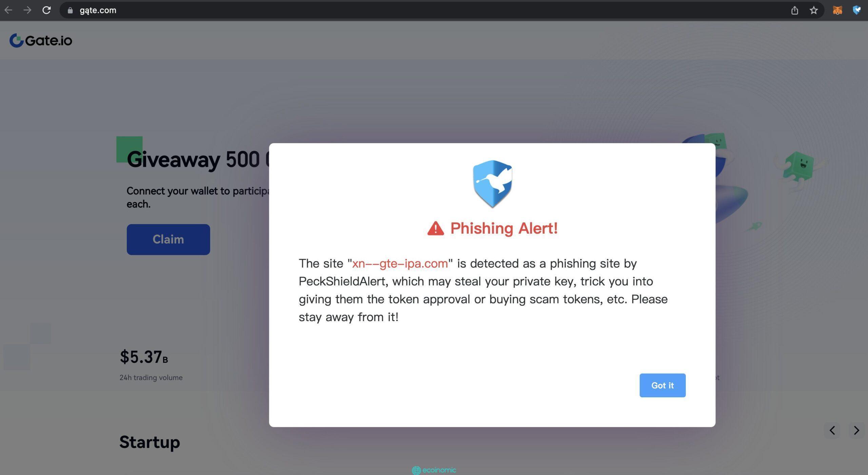Reload the current page
This screenshot has height=475, width=868.
[x=46, y=10]
